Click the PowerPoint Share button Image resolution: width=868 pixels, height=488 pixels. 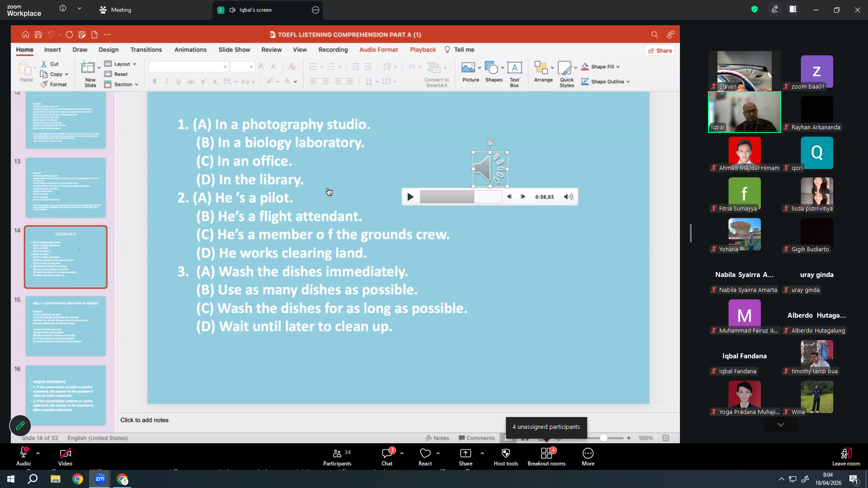point(660,51)
